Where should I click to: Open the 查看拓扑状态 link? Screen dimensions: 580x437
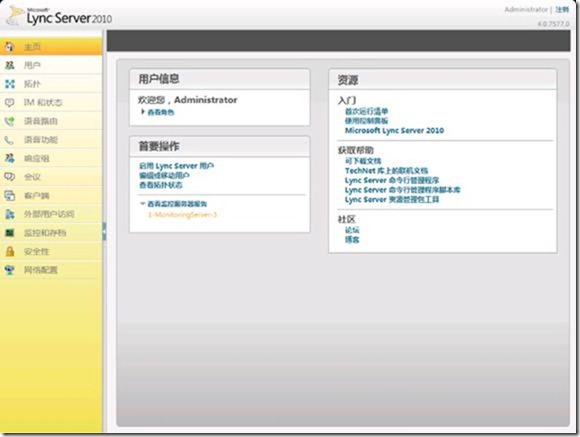(x=161, y=185)
